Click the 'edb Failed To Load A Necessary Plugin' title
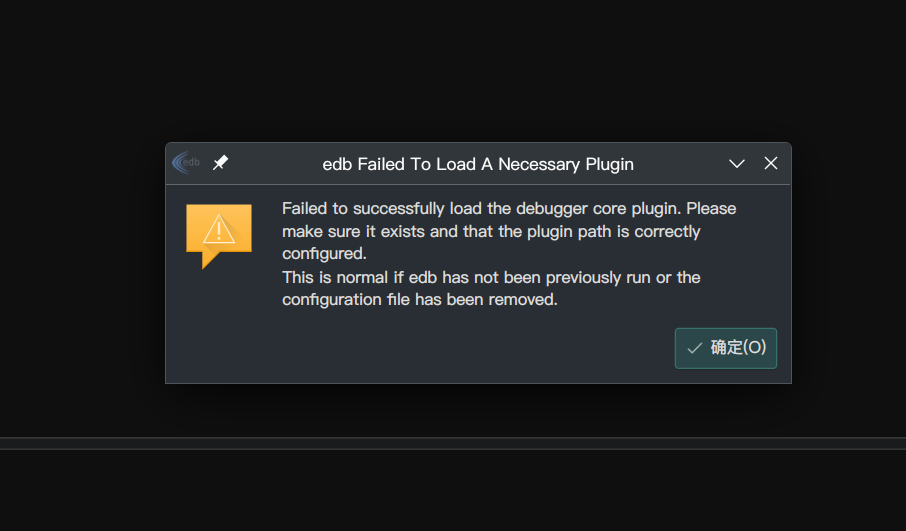The height and width of the screenshot is (531, 906). [477, 164]
